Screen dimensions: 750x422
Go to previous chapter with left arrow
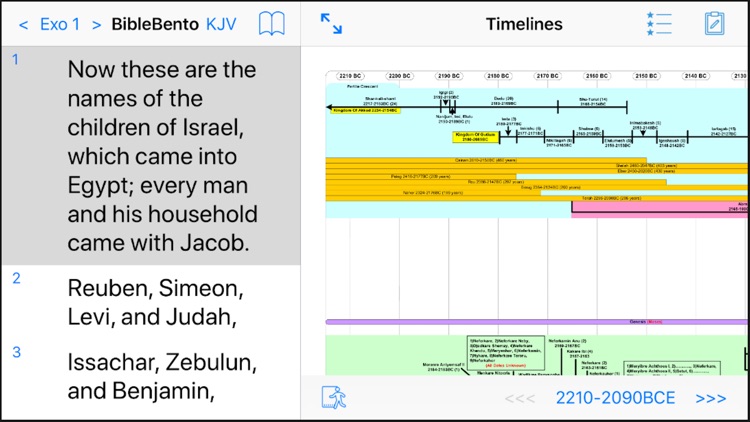coord(23,24)
